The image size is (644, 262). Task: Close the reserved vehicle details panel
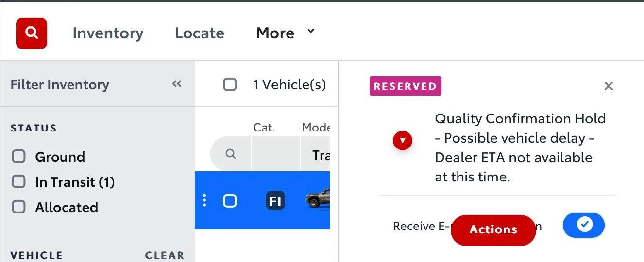pyautogui.click(x=609, y=86)
